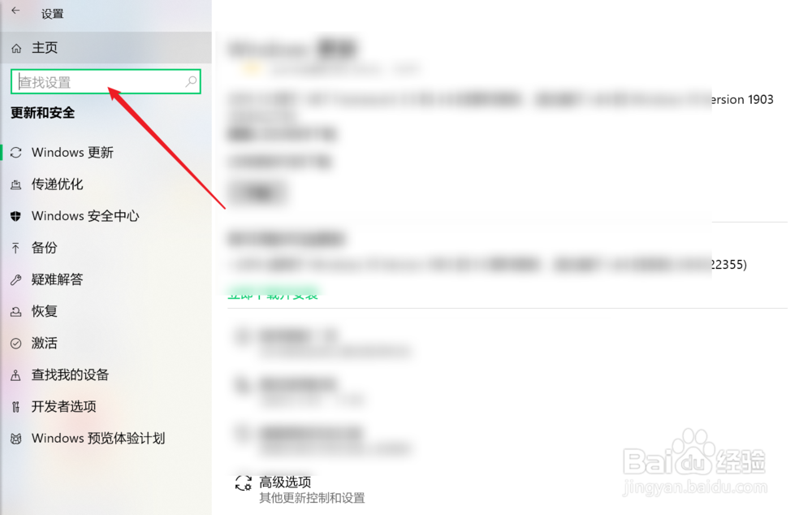Click the back arrow in Settings
Viewport: 812px width, 515px height.
[x=15, y=11]
